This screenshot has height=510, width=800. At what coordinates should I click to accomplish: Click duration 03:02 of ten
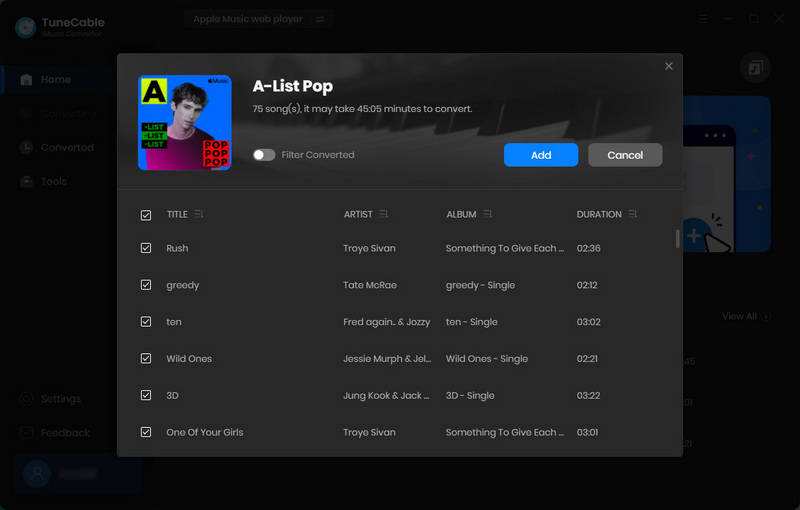pos(588,322)
